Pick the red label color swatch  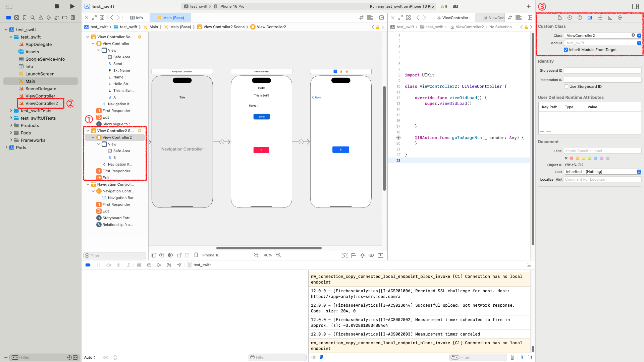[x=572, y=158]
